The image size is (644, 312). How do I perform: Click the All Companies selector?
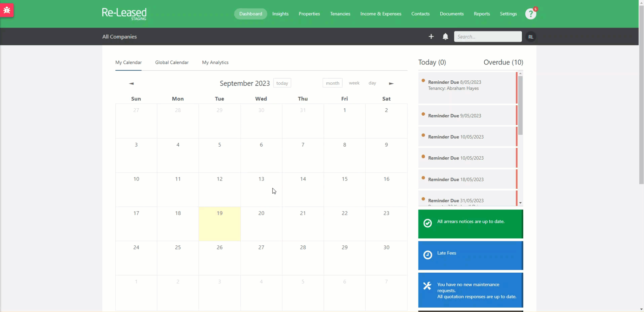(119, 37)
